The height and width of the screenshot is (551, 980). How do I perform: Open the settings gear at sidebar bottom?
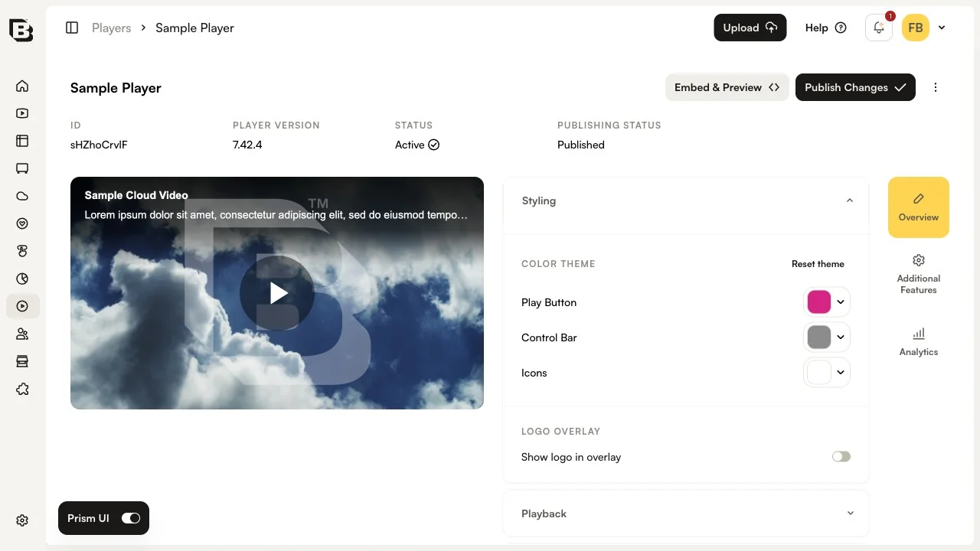coord(22,520)
